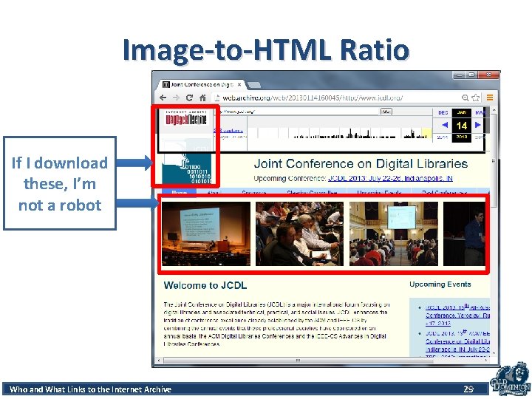Reload the page with the refresh icon
532x399 pixels.
pos(189,98)
